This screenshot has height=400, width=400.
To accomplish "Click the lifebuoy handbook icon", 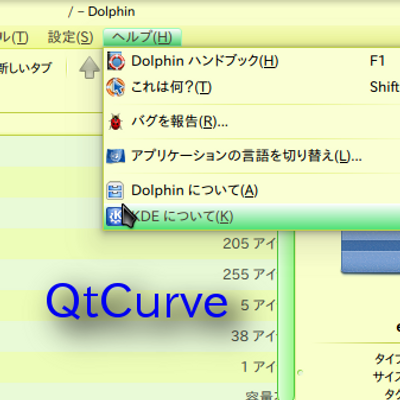I will point(116,61).
